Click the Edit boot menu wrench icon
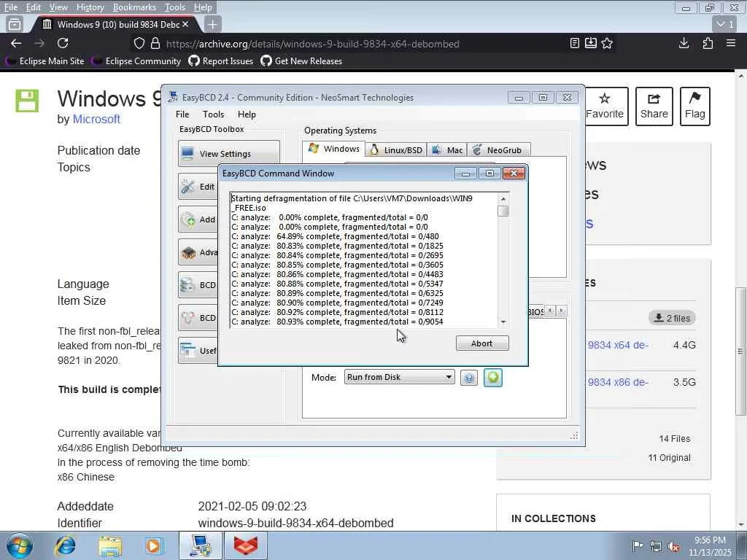Screen dimensions: 747x560 coord(187,187)
